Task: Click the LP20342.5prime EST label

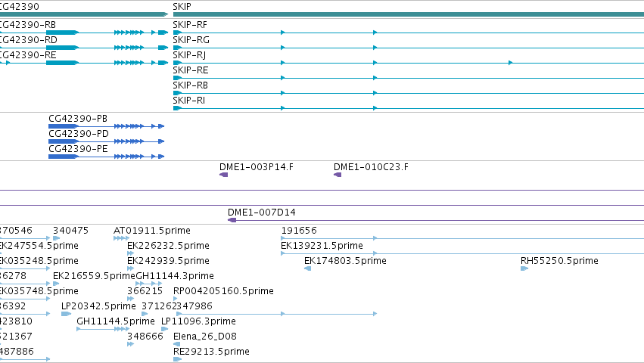Action: (98, 306)
